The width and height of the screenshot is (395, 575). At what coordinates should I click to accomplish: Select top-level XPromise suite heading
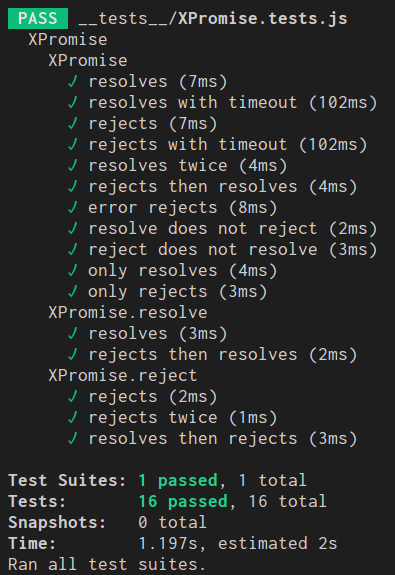pyautogui.click(x=68, y=40)
